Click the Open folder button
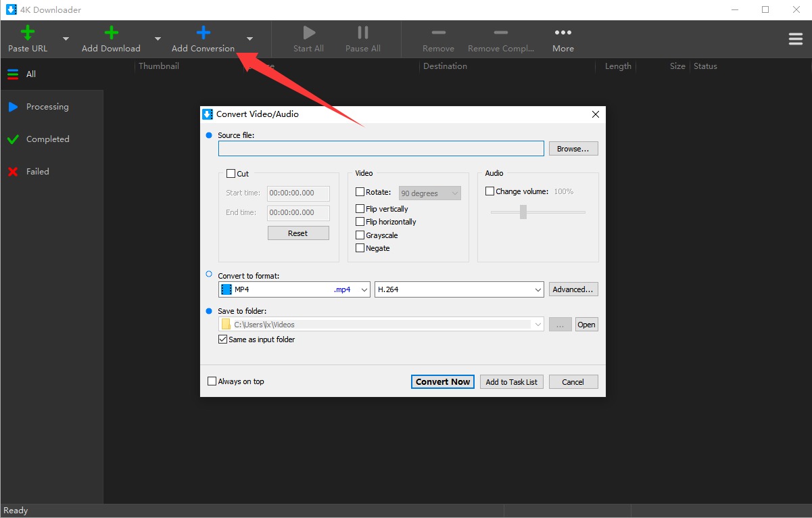Viewport: 812px width, 518px height. point(587,325)
